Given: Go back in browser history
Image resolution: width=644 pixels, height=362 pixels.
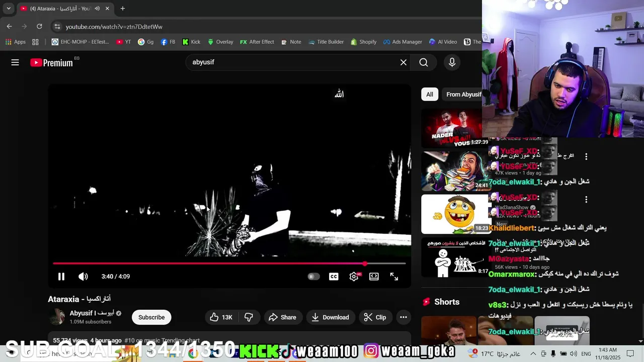Looking at the screenshot, I should (9, 26).
